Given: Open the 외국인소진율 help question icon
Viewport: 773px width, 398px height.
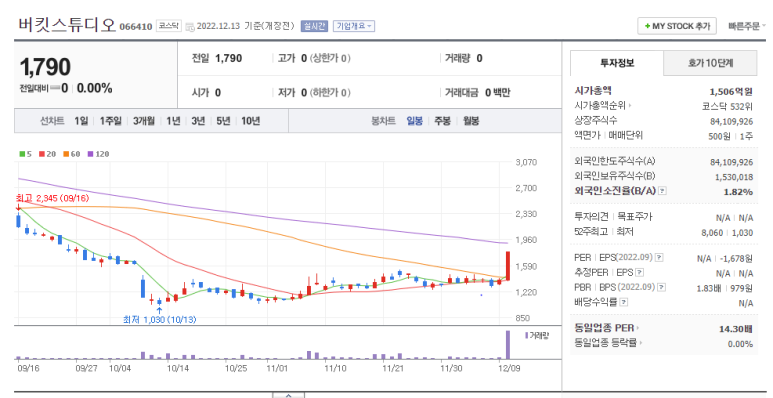Looking at the screenshot, I should pos(663,191).
